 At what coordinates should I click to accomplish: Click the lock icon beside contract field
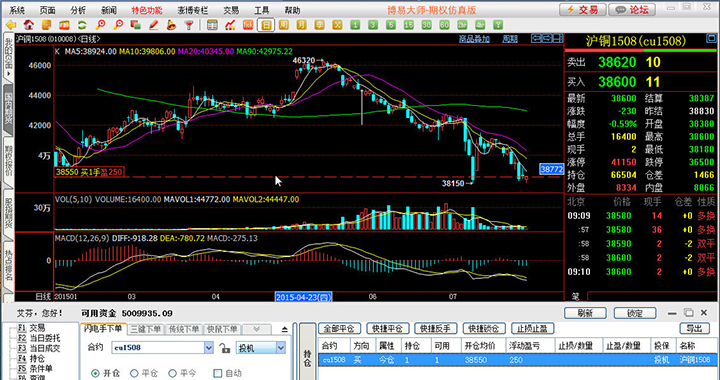click(224, 348)
